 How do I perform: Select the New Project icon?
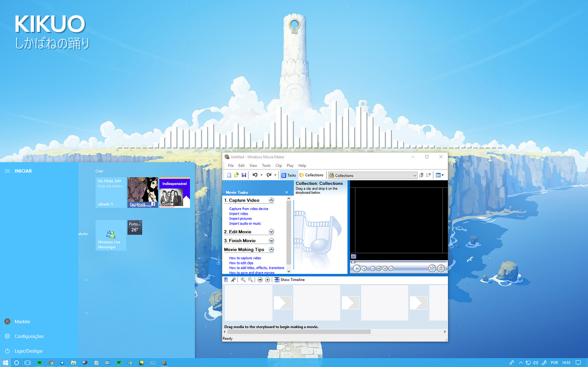coord(230,175)
